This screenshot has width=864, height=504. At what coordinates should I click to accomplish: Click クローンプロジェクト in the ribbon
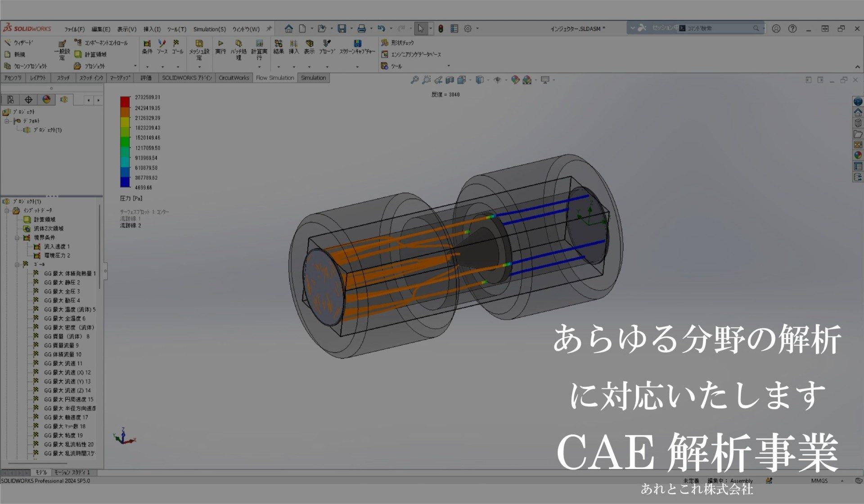tap(26, 66)
